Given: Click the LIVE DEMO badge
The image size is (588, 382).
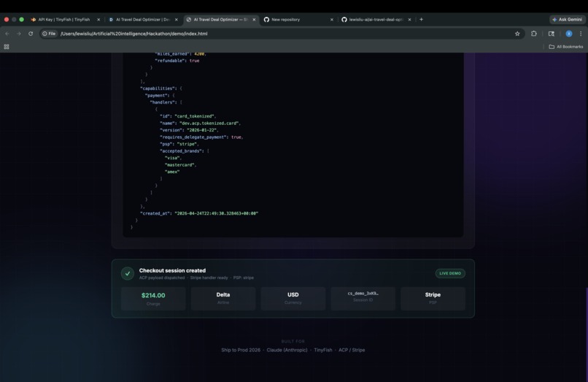Looking at the screenshot, I should (x=450, y=273).
